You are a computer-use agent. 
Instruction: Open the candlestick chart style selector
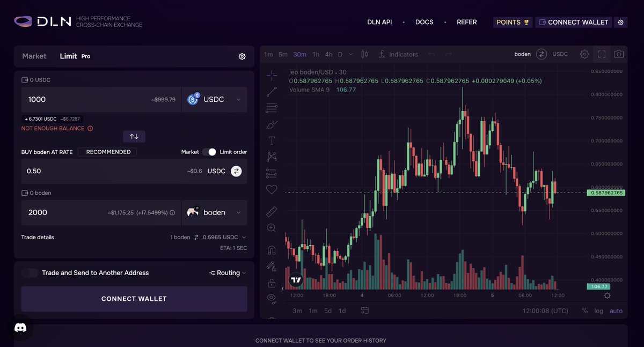(x=365, y=54)
